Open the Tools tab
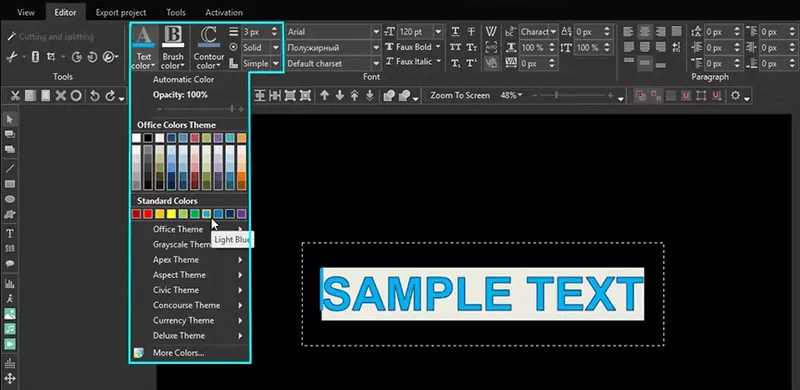 pyautogui.click(x=176, y=12)
